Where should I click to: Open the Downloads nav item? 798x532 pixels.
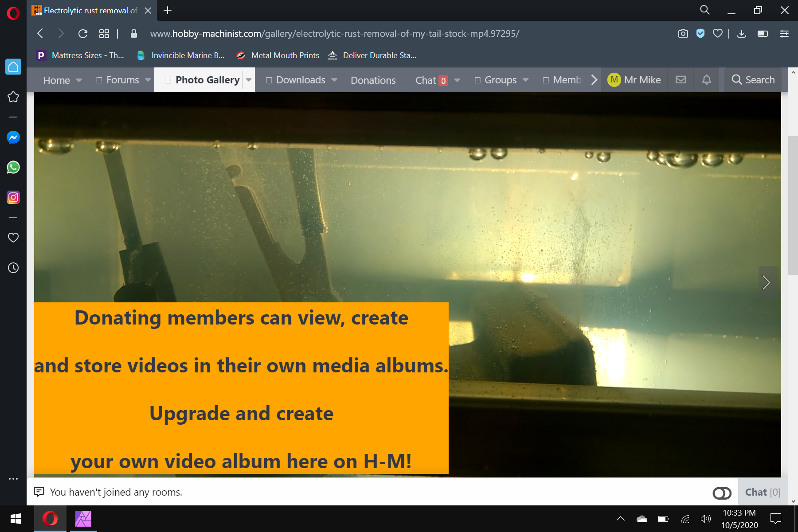296,80
